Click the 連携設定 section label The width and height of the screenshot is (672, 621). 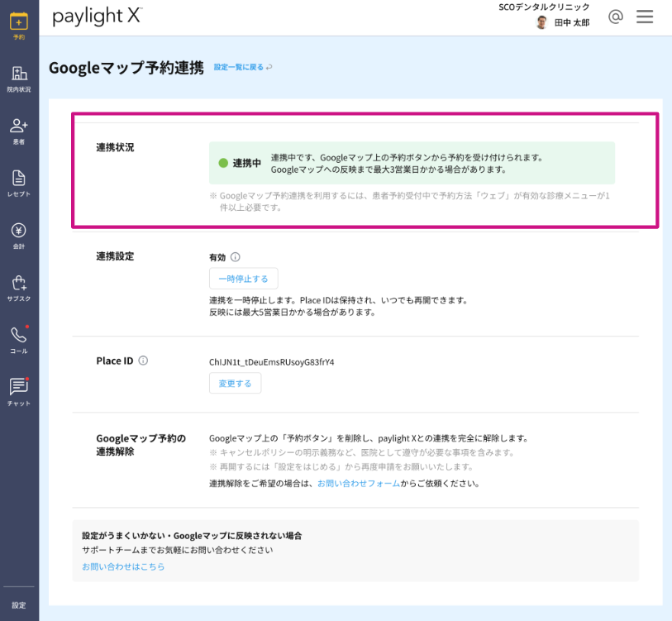[x=115, y=256]
